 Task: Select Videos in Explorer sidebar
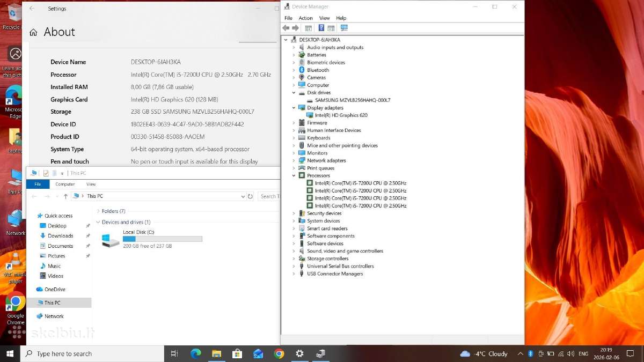pos(55,276)
